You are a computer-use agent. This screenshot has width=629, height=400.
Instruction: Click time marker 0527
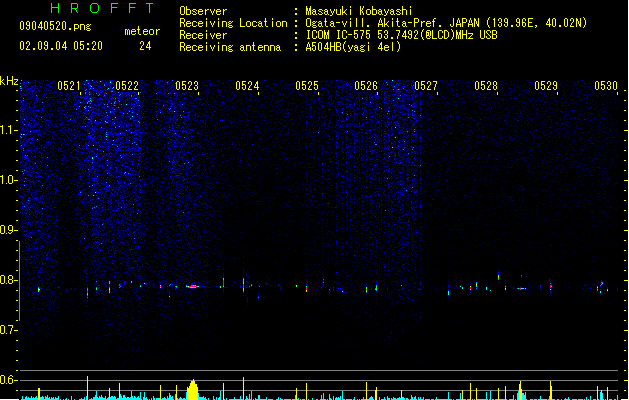[x=426, y=86]
